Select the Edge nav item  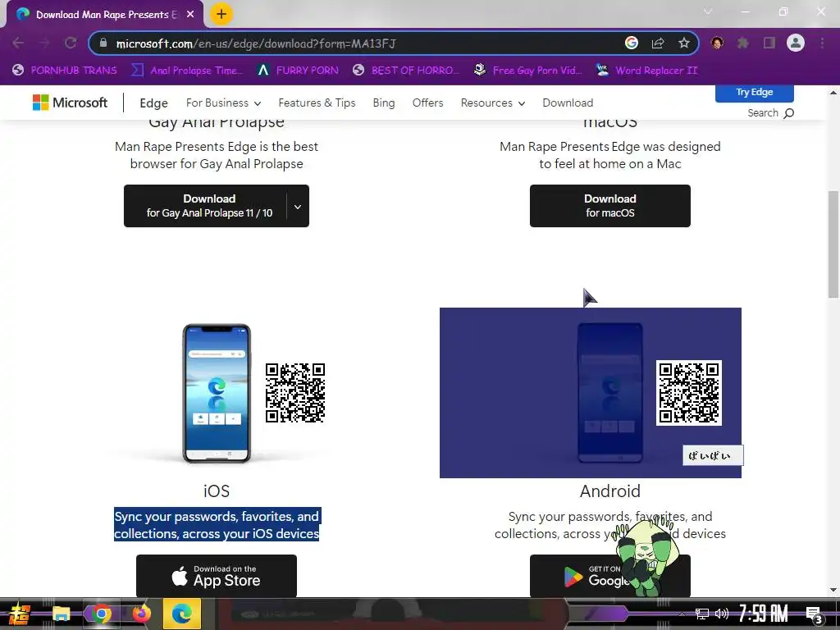[x=153, y=103]
